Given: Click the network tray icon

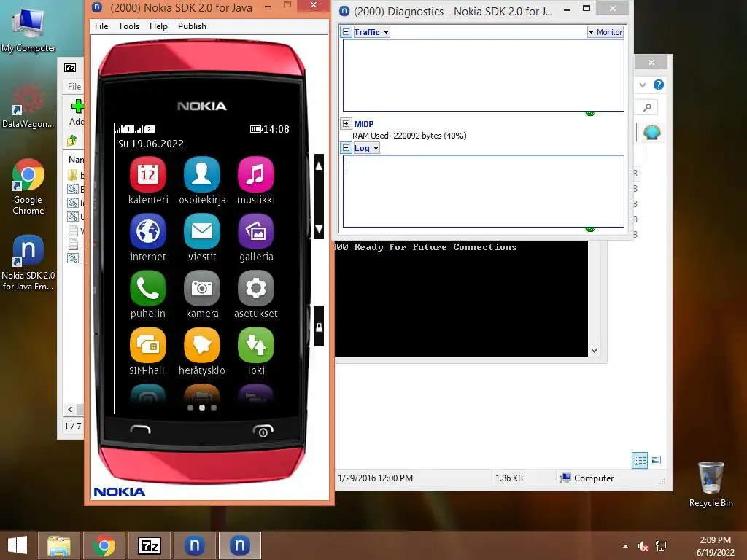Looking at the screenshot, I should 661,546.
